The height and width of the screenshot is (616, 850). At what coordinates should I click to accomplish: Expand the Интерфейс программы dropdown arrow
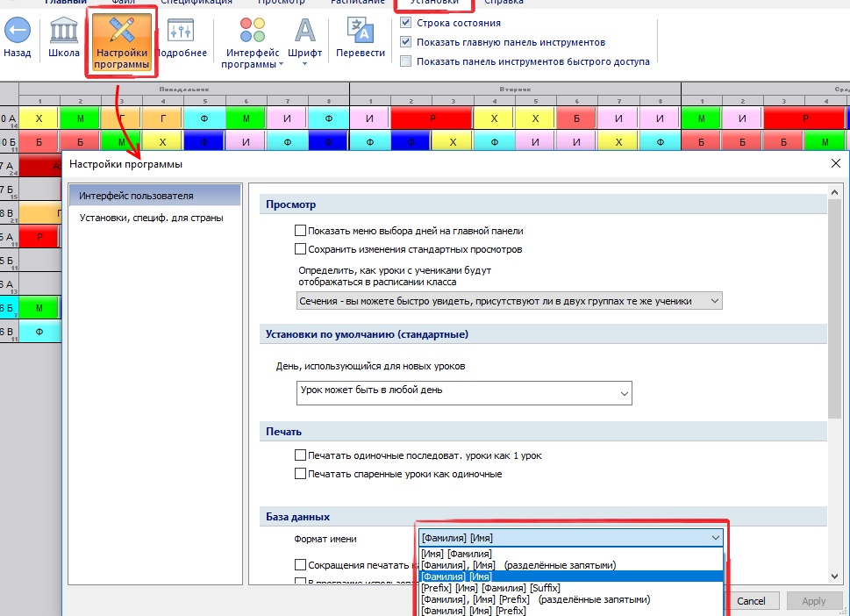pos(281,65)
